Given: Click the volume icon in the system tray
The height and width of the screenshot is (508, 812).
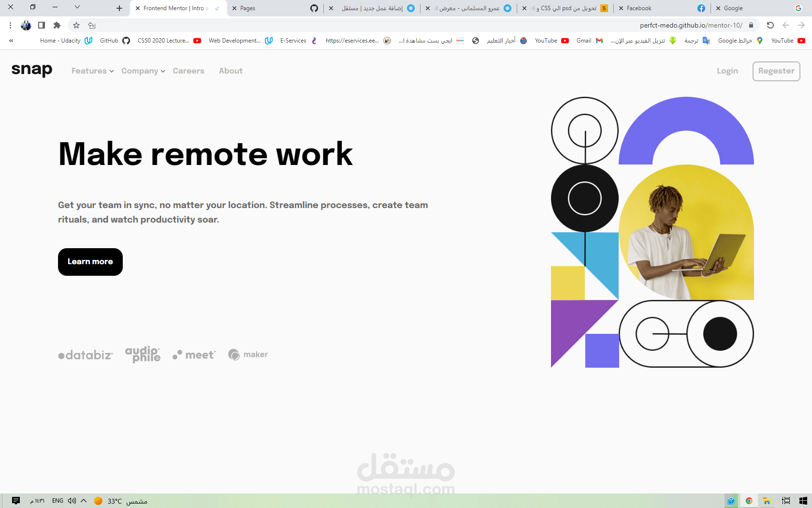Looking at the screenshot, I should [72, 500].
